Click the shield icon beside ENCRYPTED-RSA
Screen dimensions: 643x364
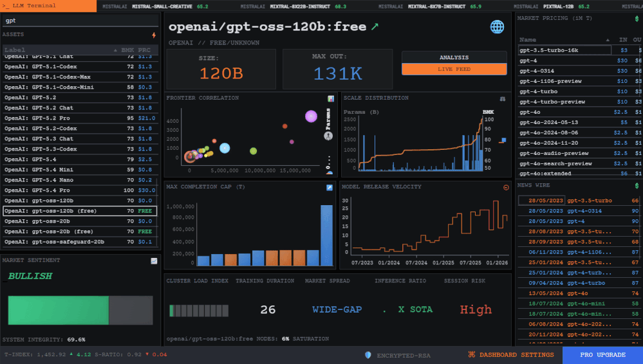click(368, 355)
